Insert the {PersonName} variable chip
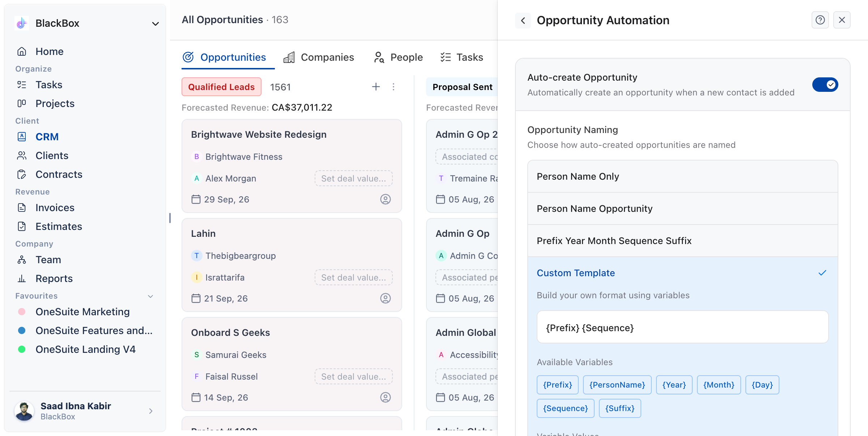The height and width of the screenshot is (436, 868). [x=617, y=385]
